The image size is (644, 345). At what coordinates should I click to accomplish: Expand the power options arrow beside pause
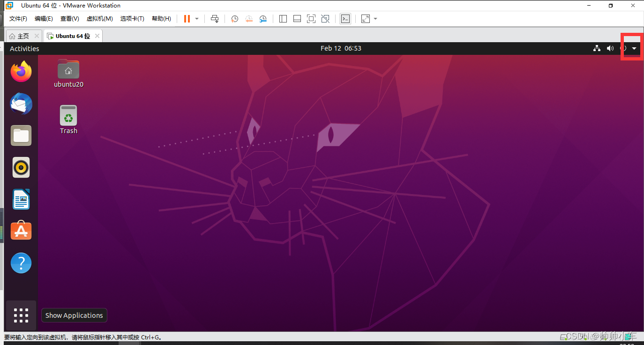point(197,19)
